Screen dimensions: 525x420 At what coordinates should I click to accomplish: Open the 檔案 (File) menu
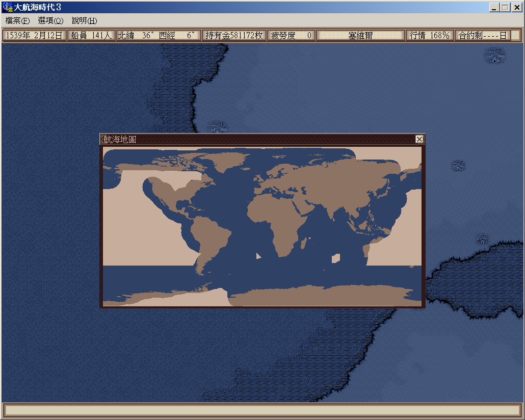pos(17,21)
